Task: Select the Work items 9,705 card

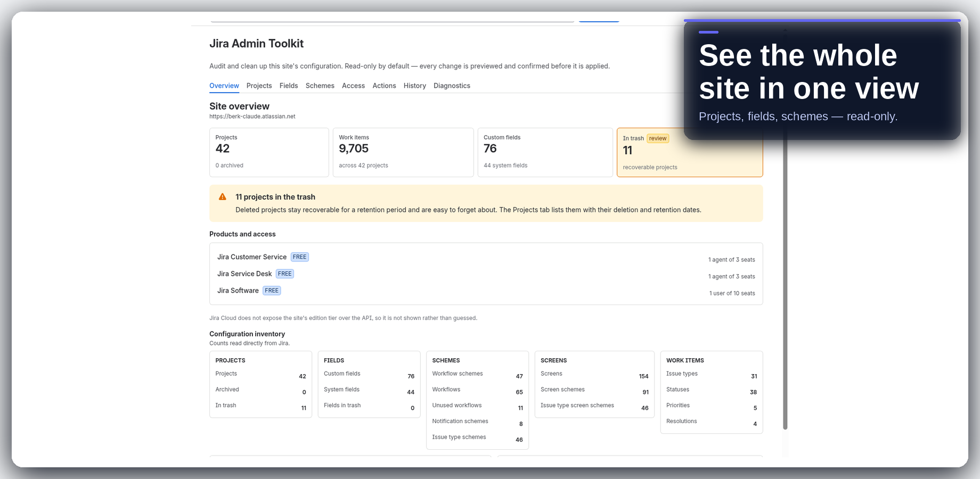Action: [403, 152]
